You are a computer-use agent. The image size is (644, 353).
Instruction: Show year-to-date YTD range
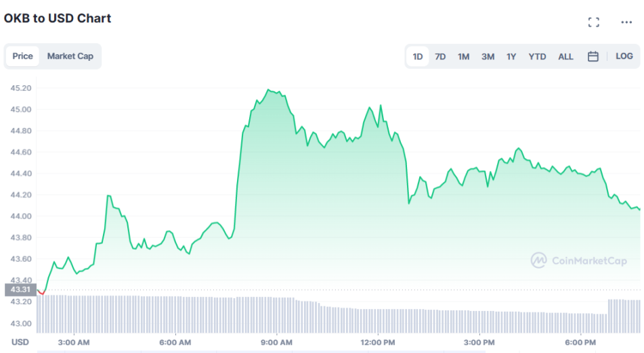[537, 57]
